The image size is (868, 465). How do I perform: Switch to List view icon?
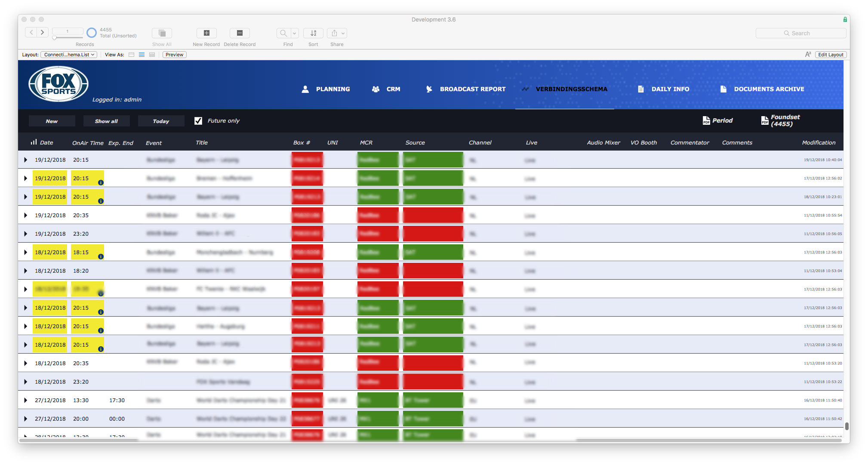[142, 55]
